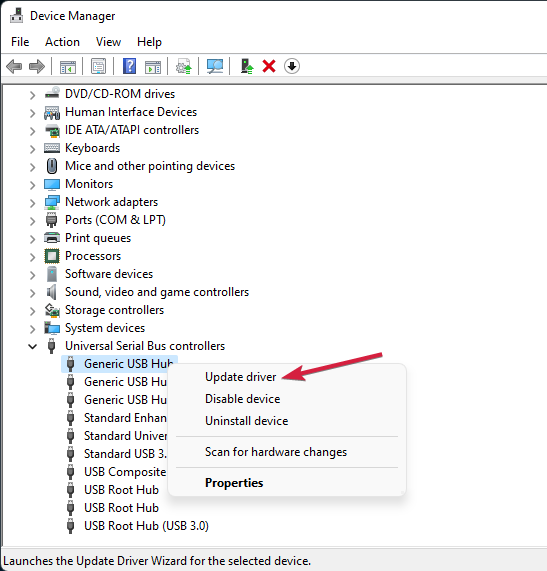Click the Ports (COM & LPT) icon
Image resolution: width=547 pixels, height=571 pixels.
pyautogui.click(x=52, y=220)
